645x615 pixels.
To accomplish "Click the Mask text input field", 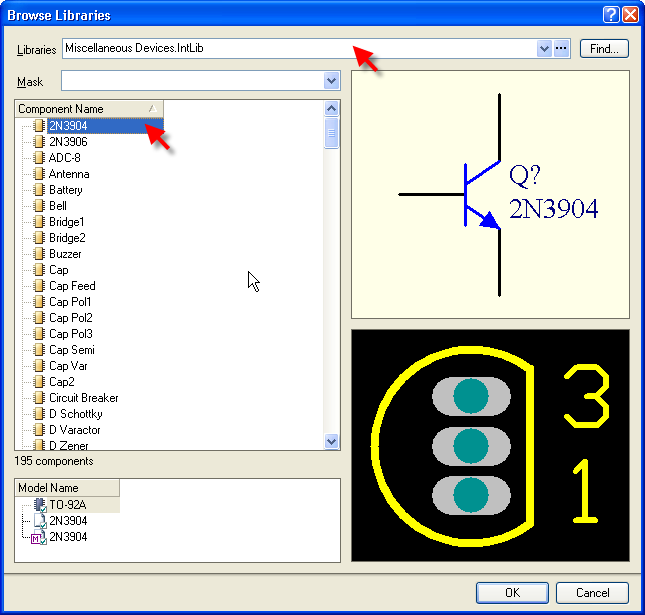I will pos(190,81).
